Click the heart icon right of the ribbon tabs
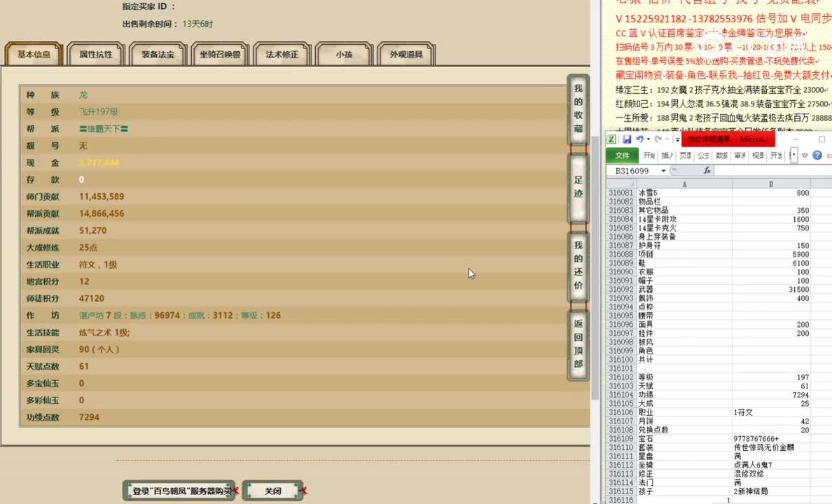The height and width of the screenshot is (504, 832). point(805,155)
